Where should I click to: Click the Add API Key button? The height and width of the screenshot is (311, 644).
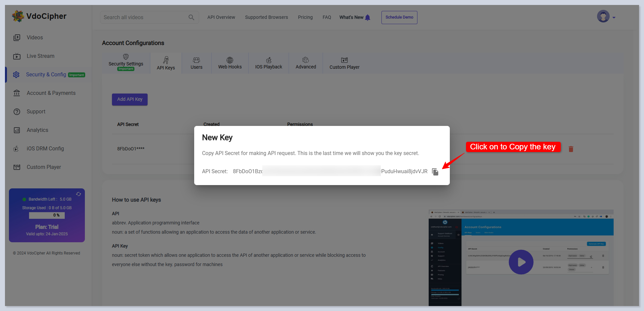pos(130,99)
